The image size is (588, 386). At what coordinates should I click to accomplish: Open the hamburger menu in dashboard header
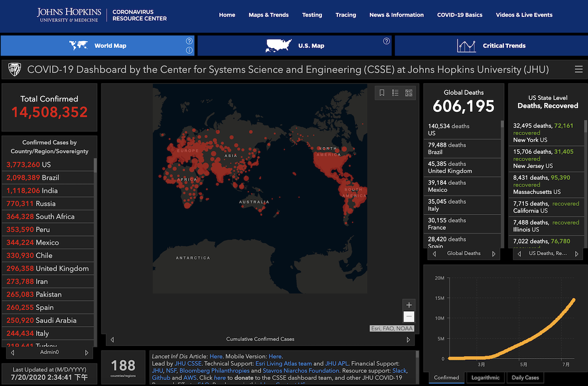(x=579, y=70)
